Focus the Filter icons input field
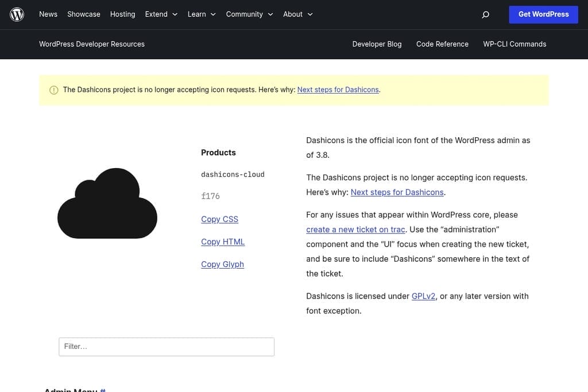 (x=167, y=347)
